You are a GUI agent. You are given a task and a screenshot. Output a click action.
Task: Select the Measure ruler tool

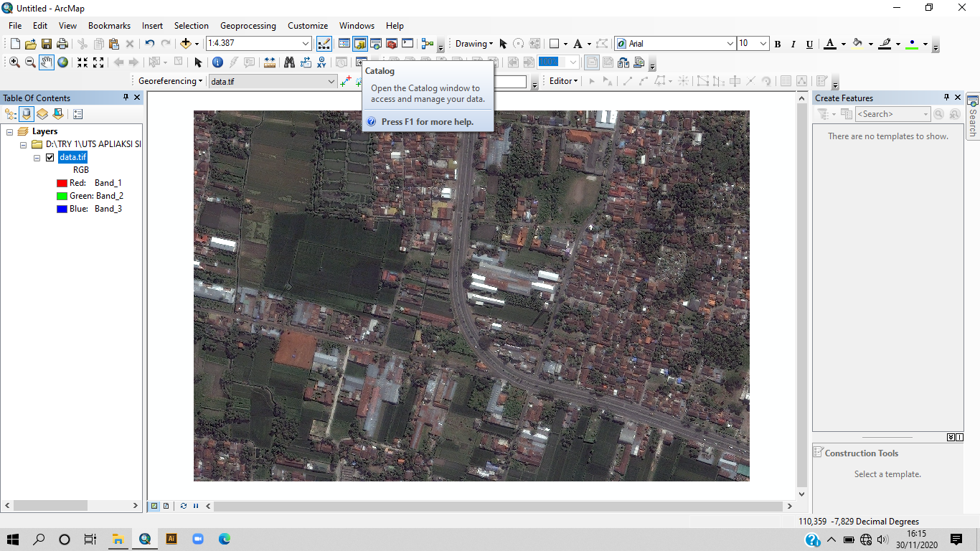[x=270, y=62]
